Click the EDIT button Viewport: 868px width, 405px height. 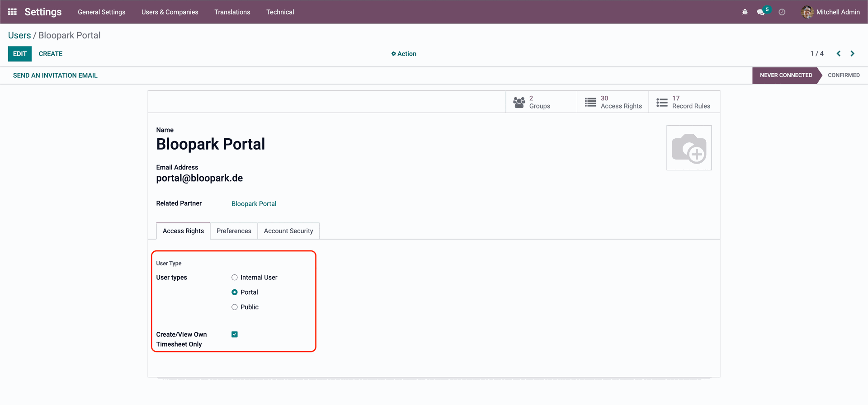point(20,54)
